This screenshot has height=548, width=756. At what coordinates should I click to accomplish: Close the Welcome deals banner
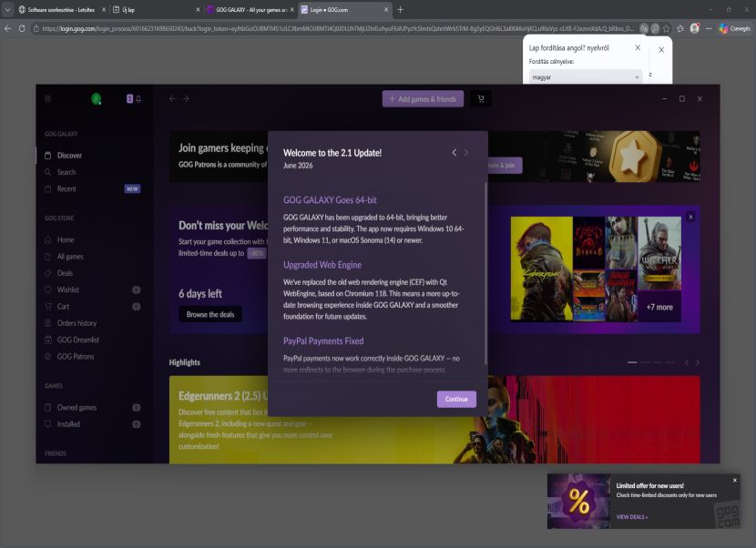pos(690,217)
